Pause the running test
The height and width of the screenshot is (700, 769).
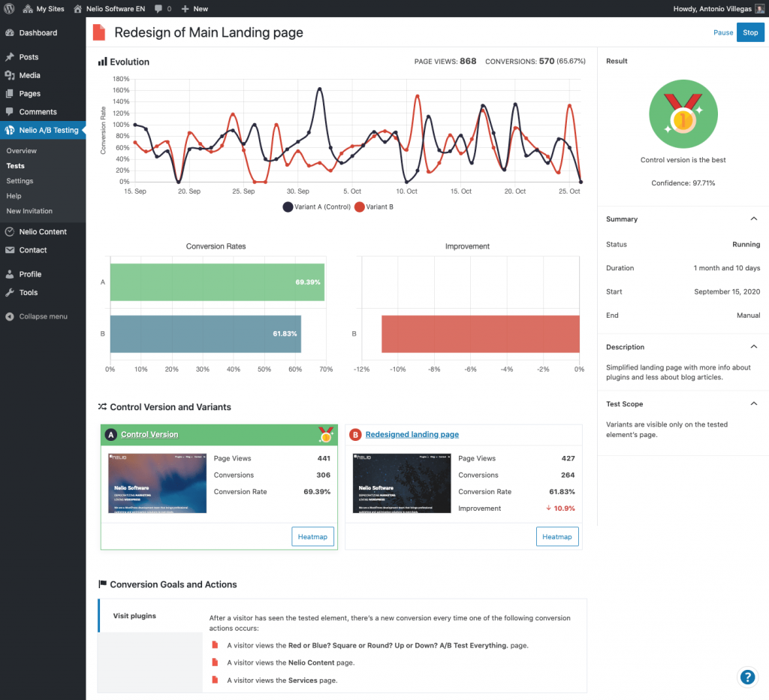[x=723, y=32]
